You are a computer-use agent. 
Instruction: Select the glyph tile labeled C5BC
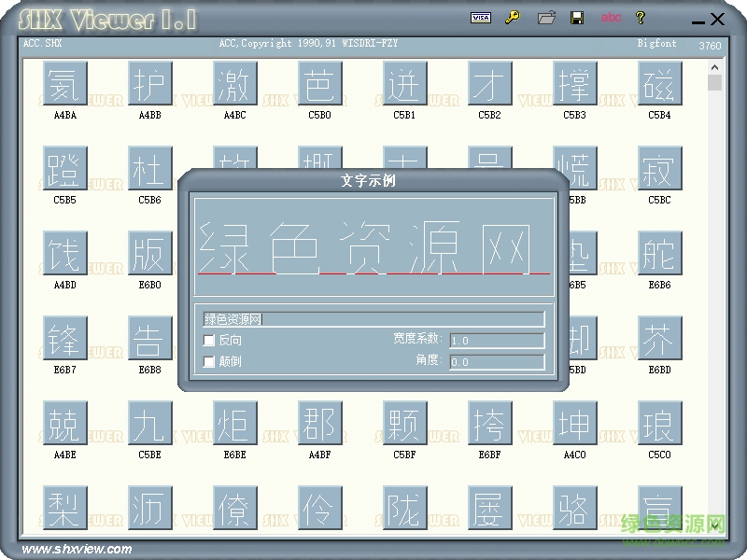(x=660, y=168)
